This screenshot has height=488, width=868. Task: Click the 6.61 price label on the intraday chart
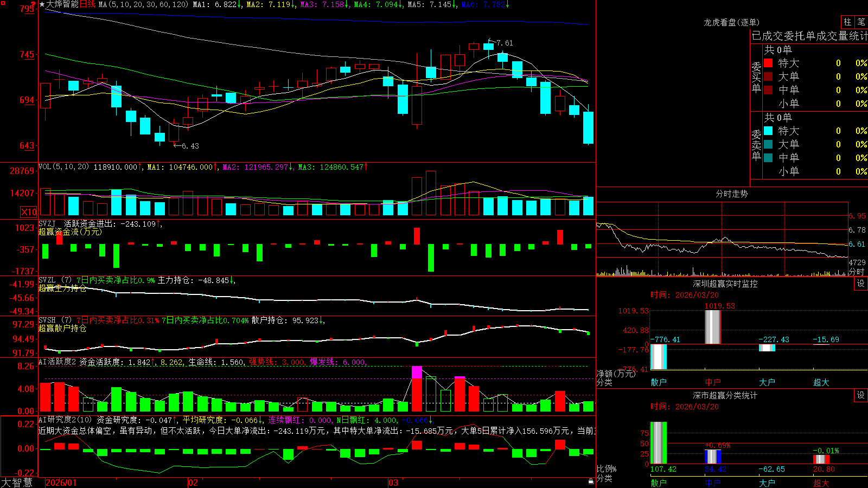(857, 244)
